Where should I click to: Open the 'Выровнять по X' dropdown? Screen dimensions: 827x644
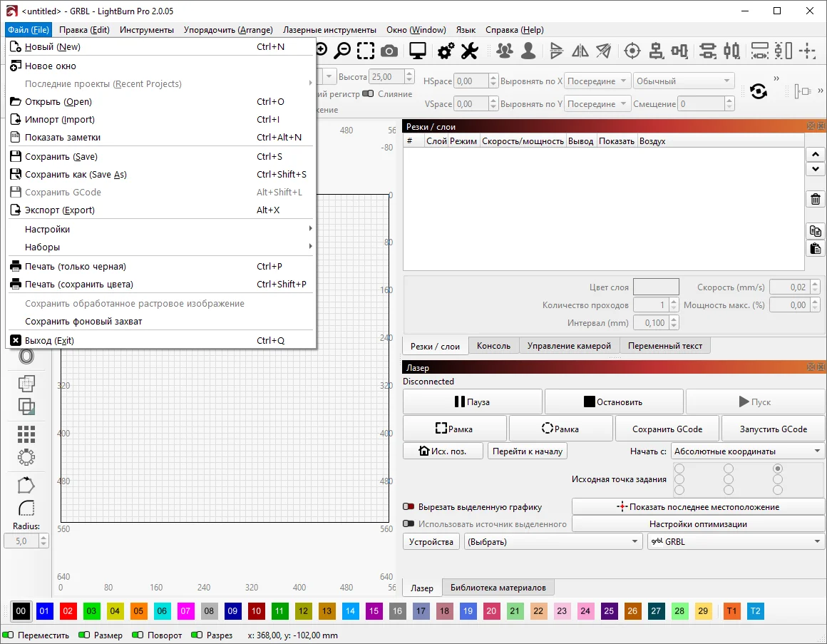pyautogui.click(x=598, y=81)
